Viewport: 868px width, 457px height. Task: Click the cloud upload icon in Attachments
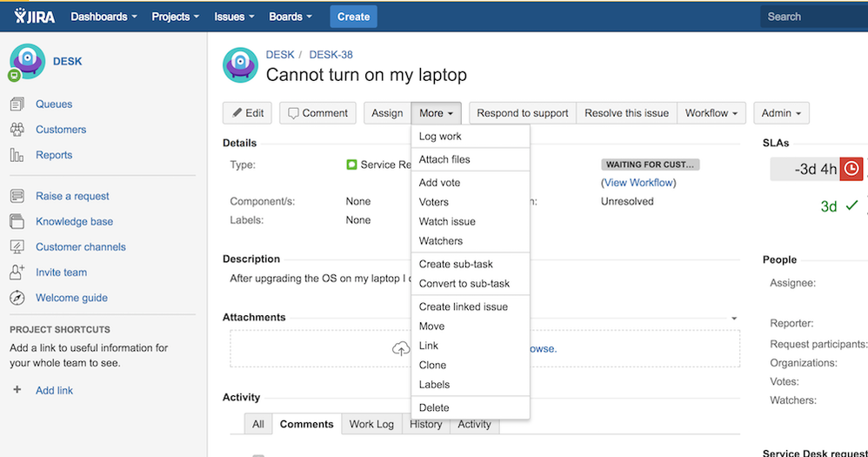point(401,349)
